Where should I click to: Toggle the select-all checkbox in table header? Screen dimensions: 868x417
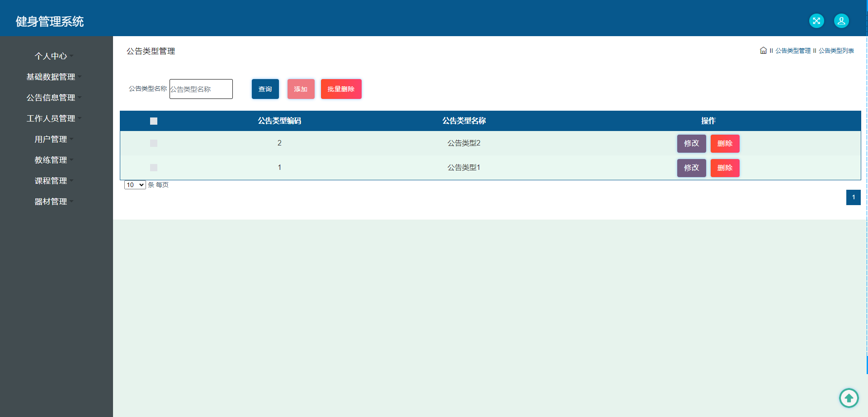click(x=154, y=121)
